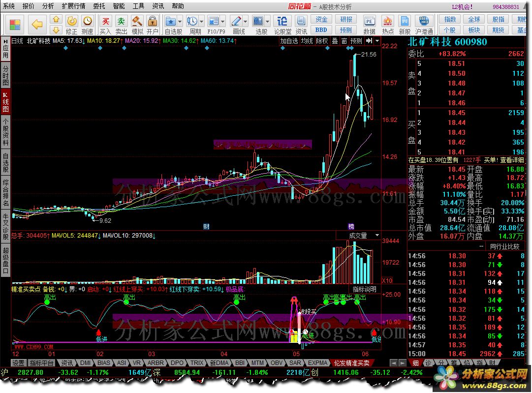Toggle the 叠 overlay option
The height and width of the screenshot is (393, 532).
tap(335, 41)
